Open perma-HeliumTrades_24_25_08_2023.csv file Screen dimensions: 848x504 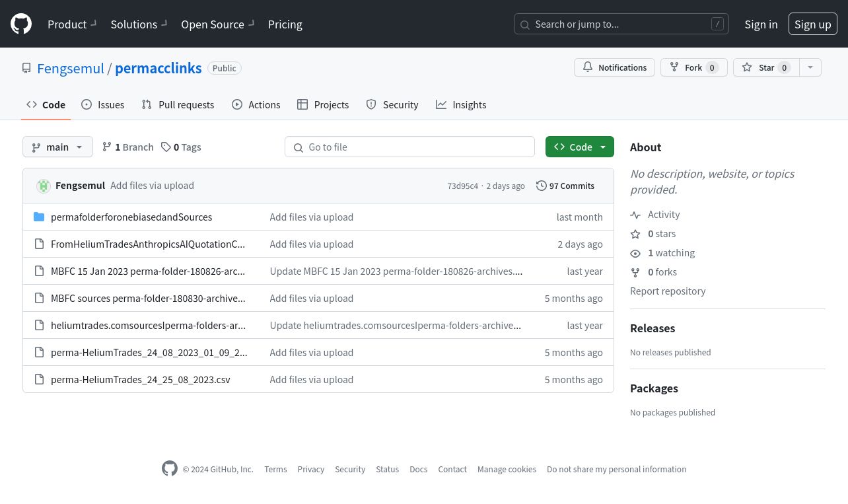click(141, 379)
